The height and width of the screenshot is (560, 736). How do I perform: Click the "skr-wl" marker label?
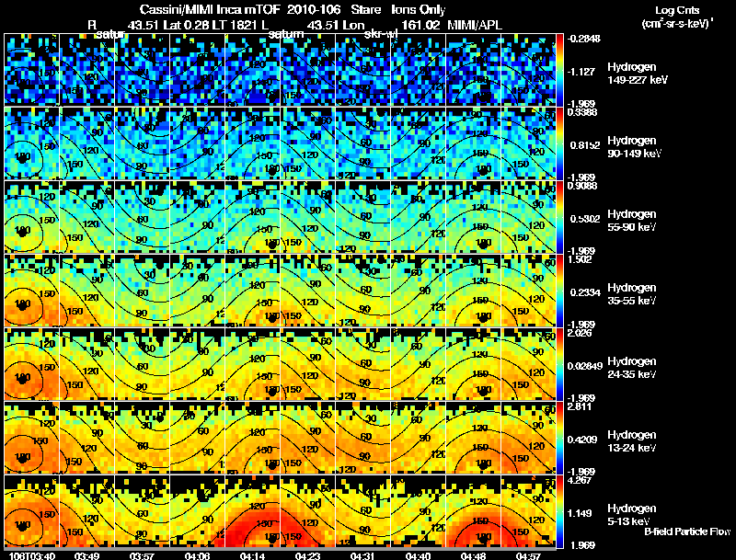(381, 34)
